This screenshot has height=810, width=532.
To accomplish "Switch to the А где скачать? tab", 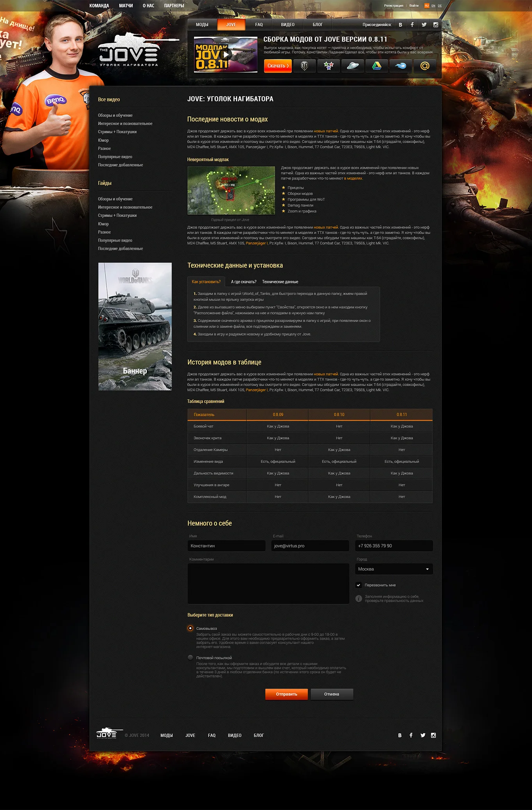I will pos(244,282).
